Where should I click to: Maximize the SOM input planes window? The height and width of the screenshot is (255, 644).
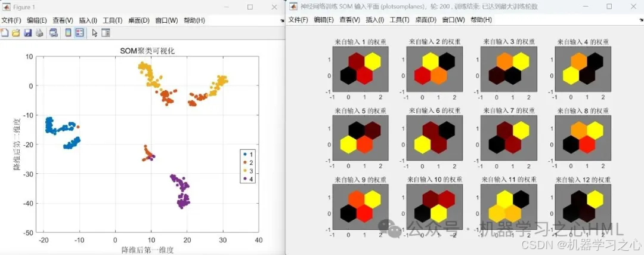click(x=609, y=7)
